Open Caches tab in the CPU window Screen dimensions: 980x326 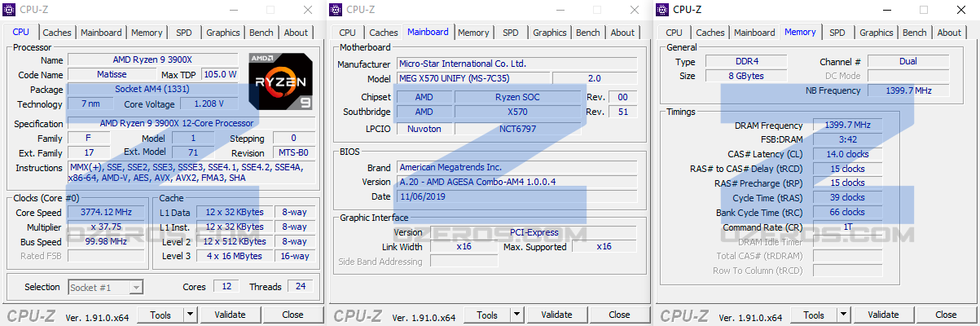click(x=57, y=33)
